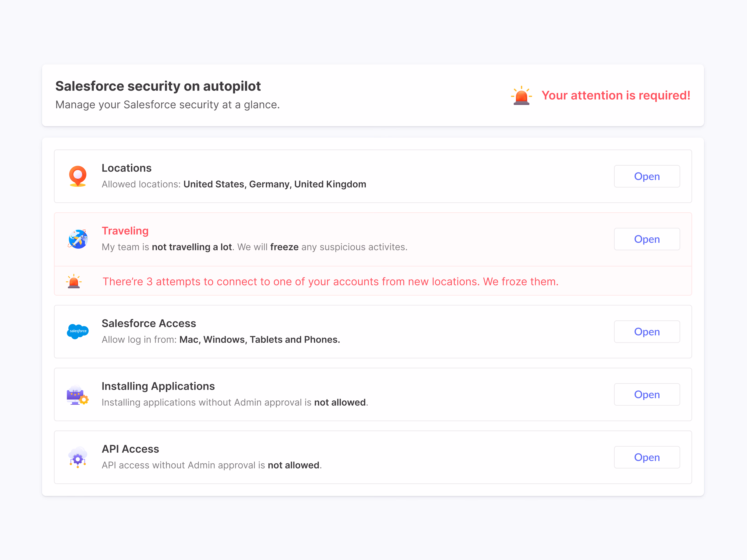Select the Locations heading
Screen dimensions: 747x560
(127, 168)
